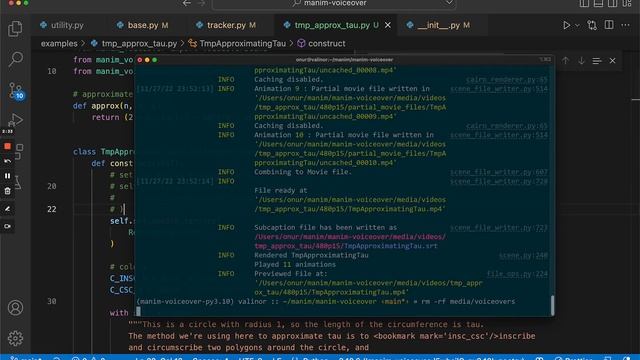
Task: Close the tmp_approx_tau.py tab
Action: (x=388, y=25)
